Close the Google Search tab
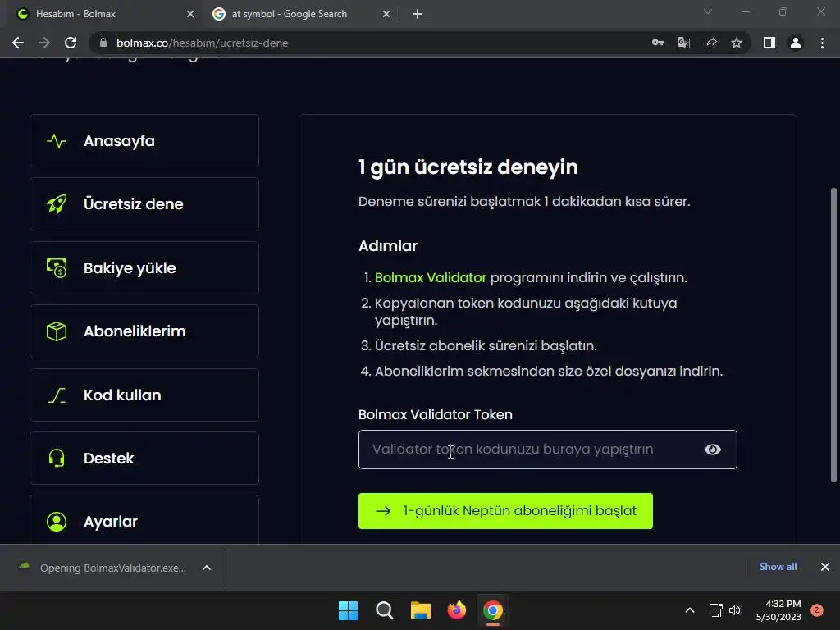 (386, 14)
